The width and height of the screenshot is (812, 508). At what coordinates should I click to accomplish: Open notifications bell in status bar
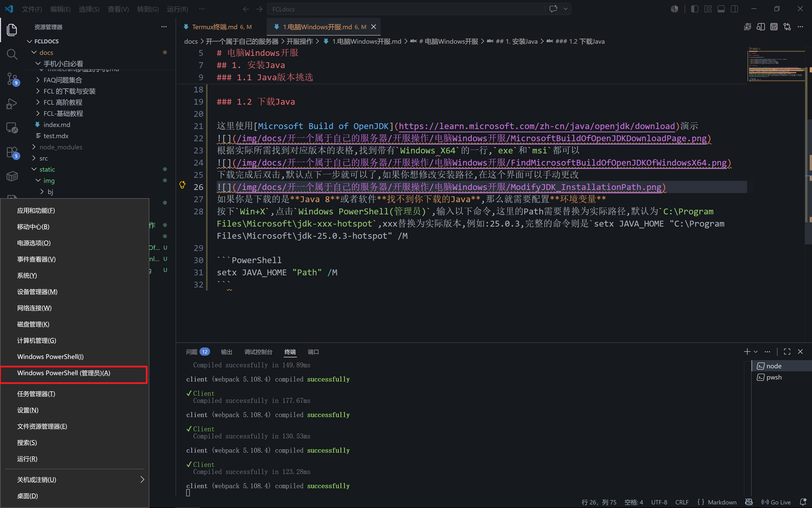[803, 502]
